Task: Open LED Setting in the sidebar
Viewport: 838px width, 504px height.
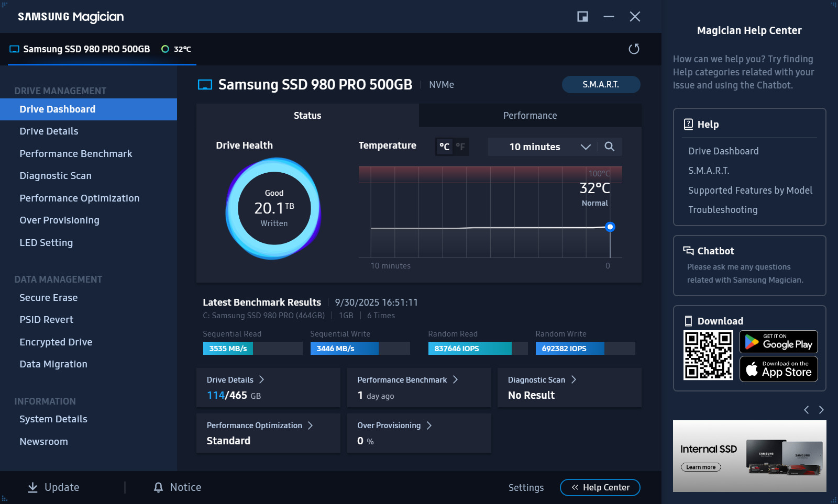Action: click(89, 243)
